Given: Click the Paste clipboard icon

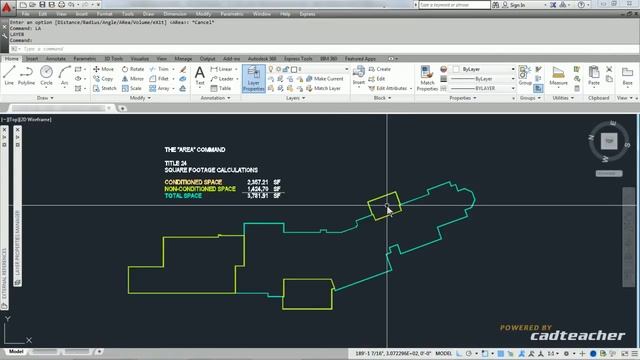Looking at the screenshot, I should coord(594,76).
